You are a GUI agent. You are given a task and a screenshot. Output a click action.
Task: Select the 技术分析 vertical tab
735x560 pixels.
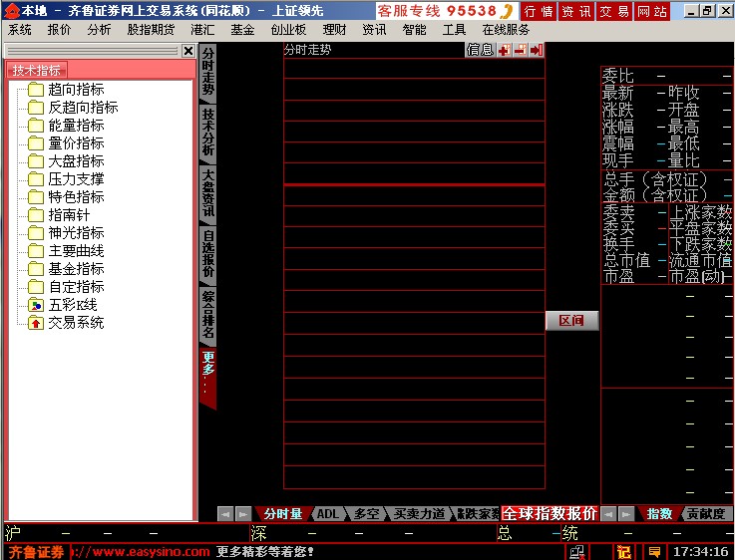point(208,133)
